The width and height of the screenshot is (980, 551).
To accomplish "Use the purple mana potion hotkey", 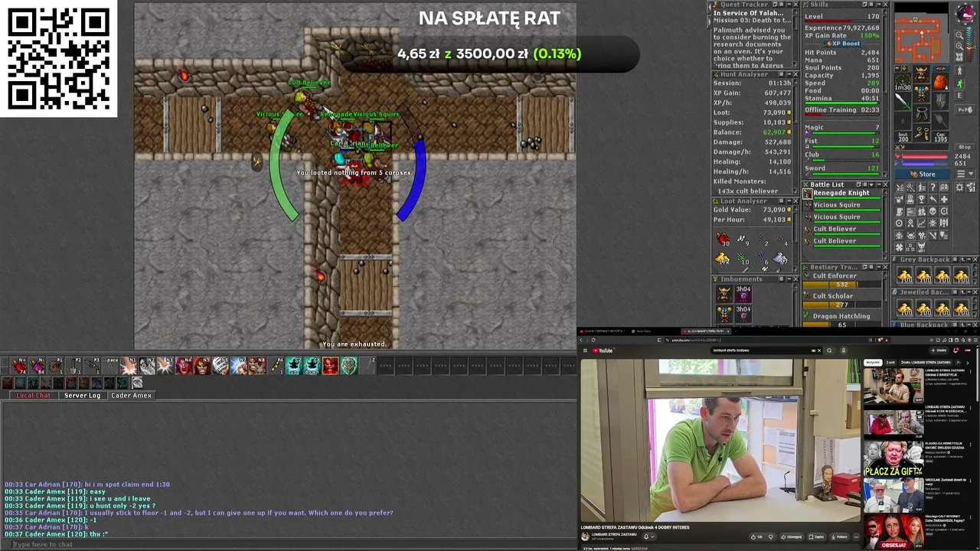I will click(x=38, y=367).
